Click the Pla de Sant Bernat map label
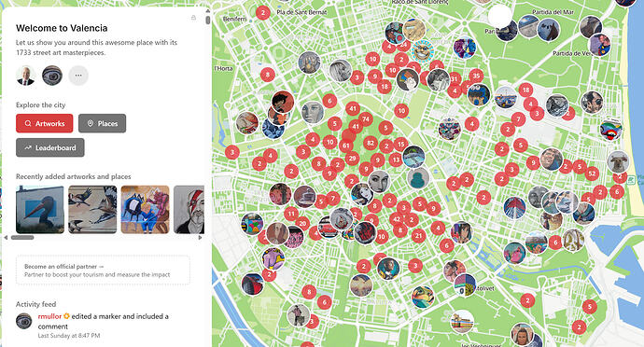 (301, 12)
